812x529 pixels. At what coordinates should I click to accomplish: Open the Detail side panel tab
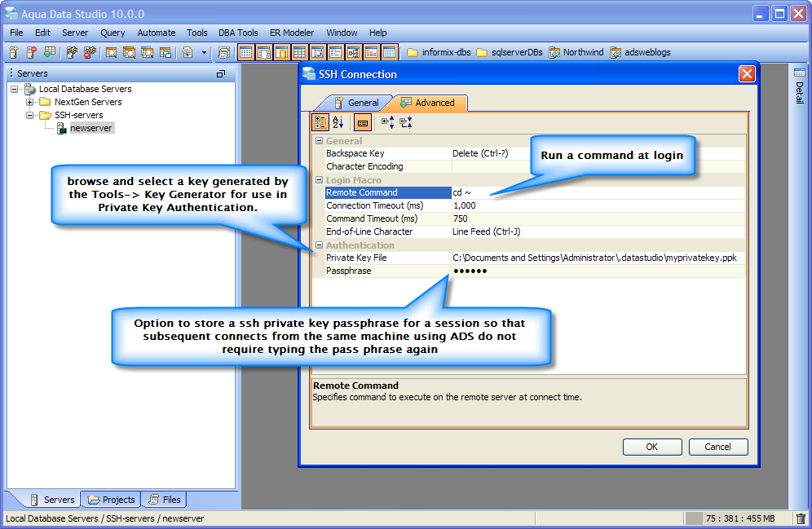click(x=800, y=86)
